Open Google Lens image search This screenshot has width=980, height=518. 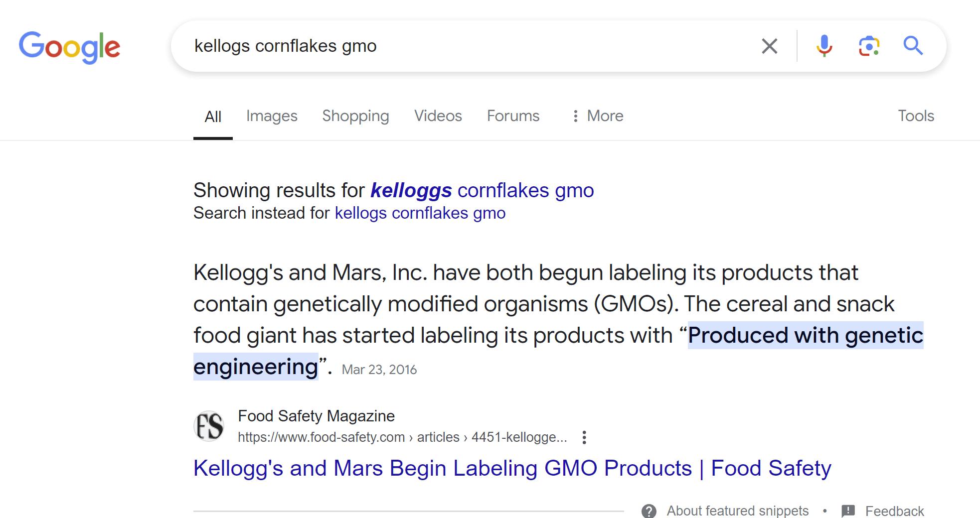click(868, 46)
